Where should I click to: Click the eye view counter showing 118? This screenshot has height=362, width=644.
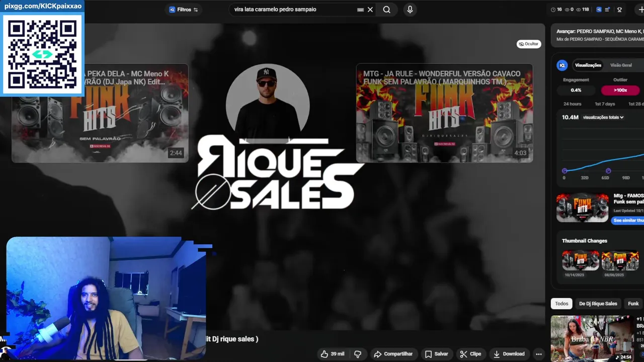coord(583,10)
